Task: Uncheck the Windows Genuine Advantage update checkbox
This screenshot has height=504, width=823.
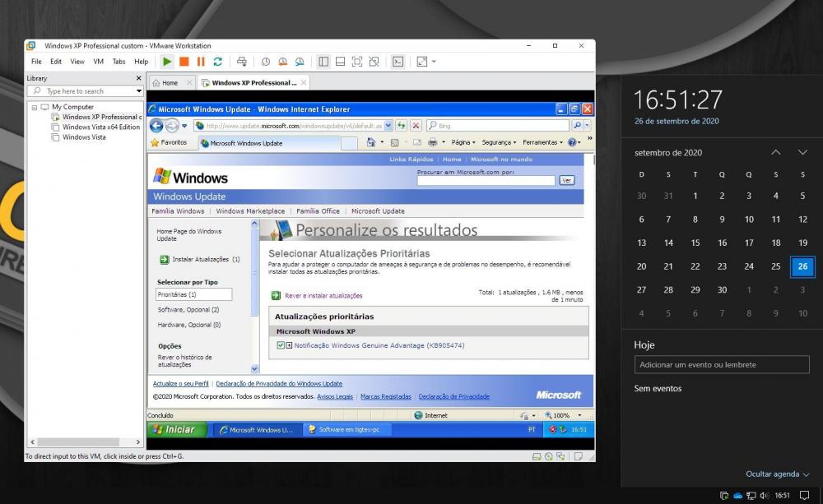Action: (x=281, y=345)
